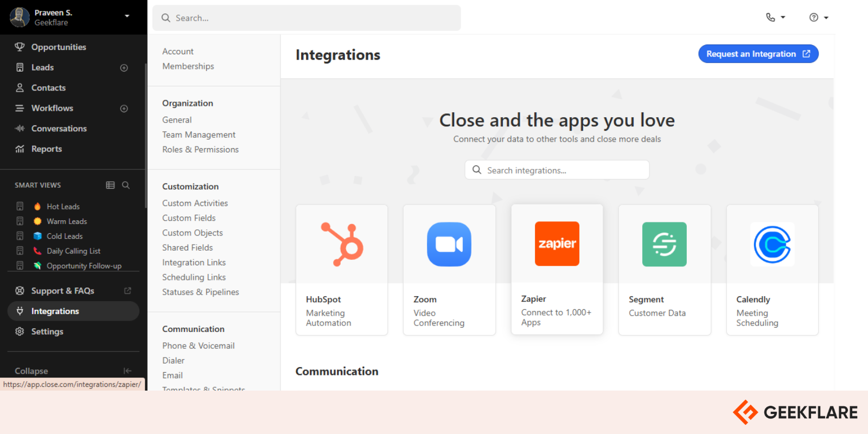Viewport: 868px width, 434px height.
Task: Open Dialer settings link
Action: (173, 361)
